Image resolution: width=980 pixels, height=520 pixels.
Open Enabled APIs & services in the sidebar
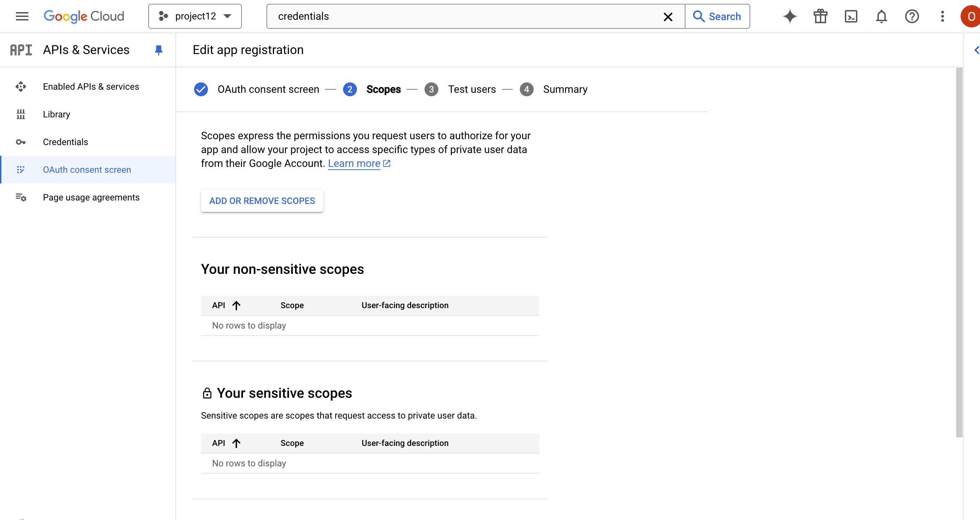coord(88,87)
